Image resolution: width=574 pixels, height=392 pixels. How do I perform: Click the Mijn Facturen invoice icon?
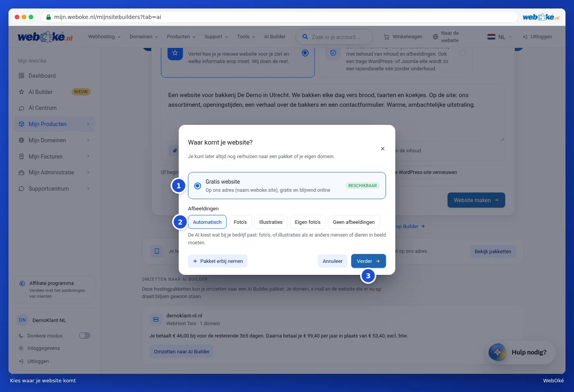(21, 157)
